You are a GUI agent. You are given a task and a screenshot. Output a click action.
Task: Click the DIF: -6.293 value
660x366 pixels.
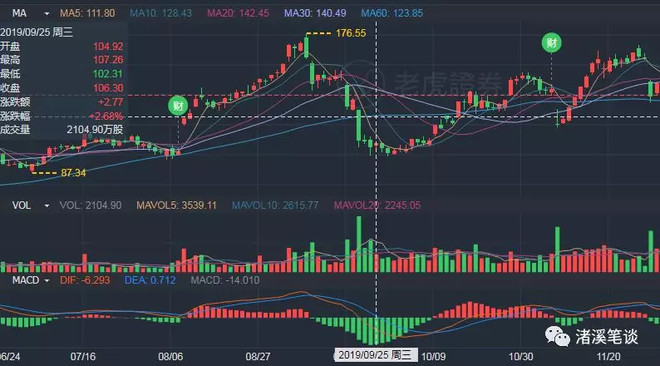click(85, 281)
